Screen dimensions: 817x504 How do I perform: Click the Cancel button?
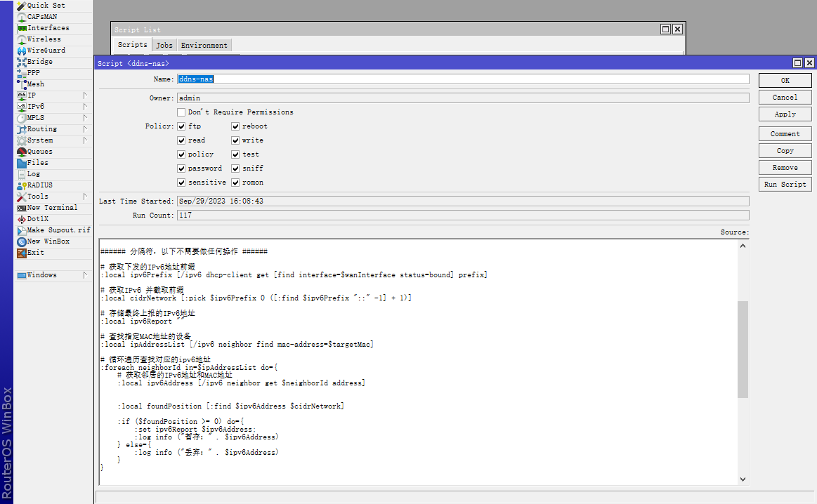coord(785,98)
